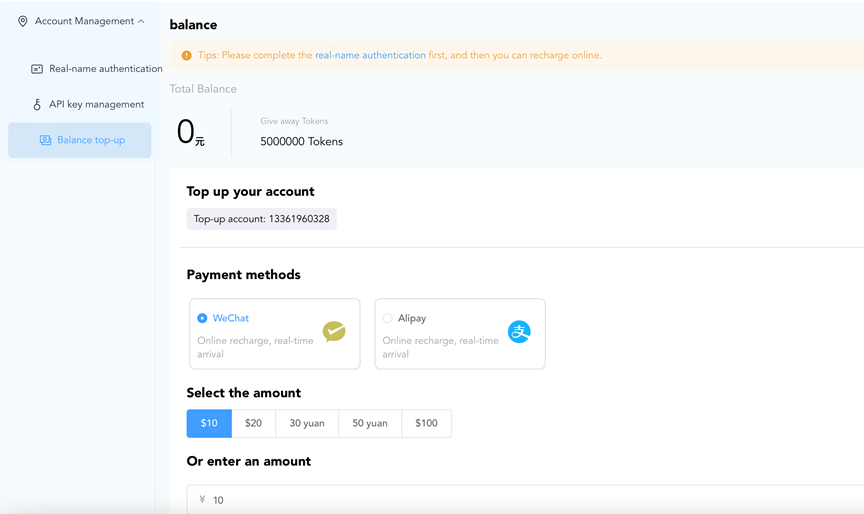Screen dimensions: 864x514
Task: Click the Real-name authentication ID card icon
Action: [37, 69]
